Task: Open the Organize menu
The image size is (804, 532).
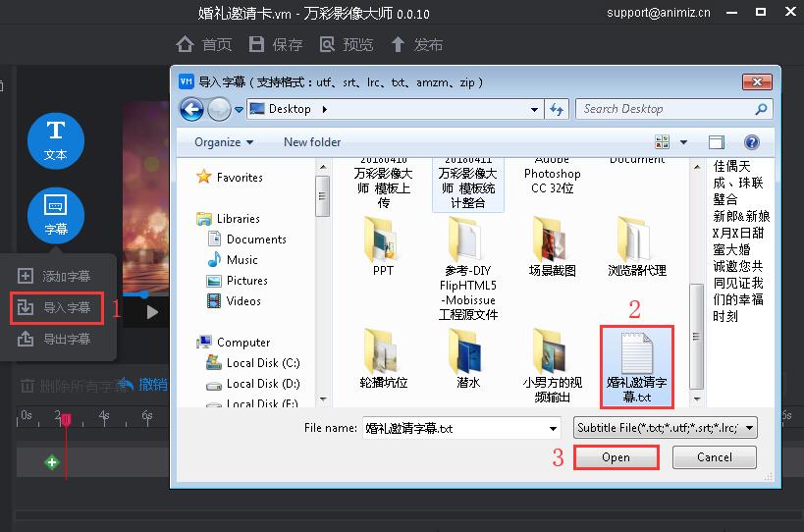Action: pos(224,142)
